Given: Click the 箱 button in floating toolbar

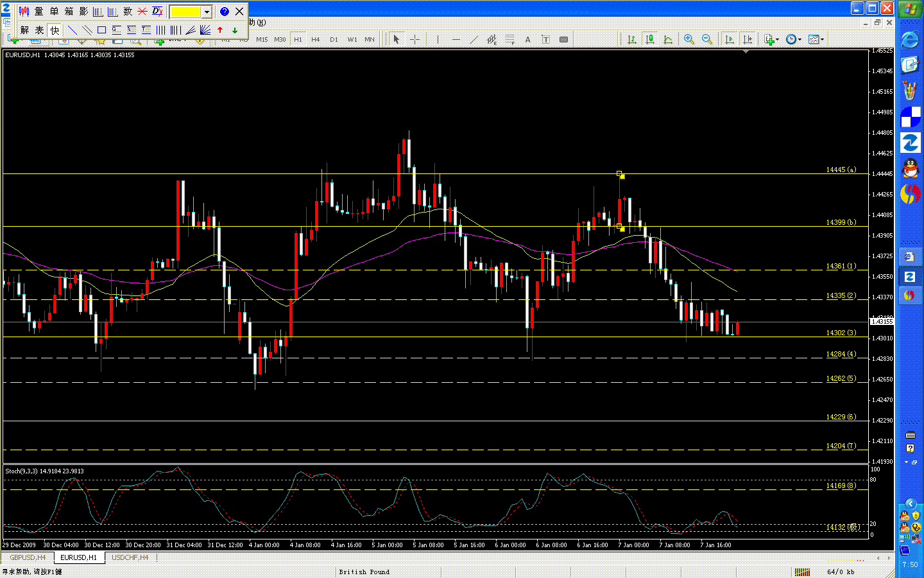Looking at the screenshot, I should (x=69, y=12).
